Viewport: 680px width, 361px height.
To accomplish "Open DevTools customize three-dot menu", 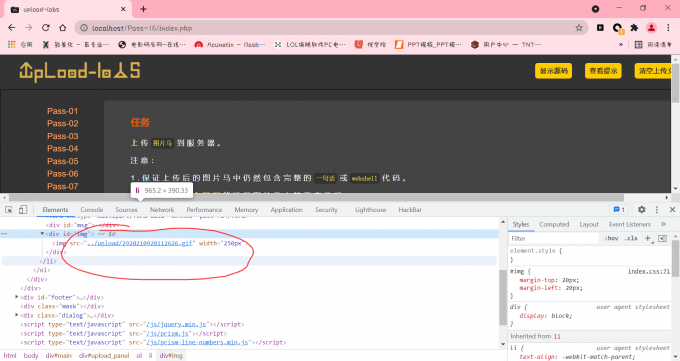I will 657,210.
